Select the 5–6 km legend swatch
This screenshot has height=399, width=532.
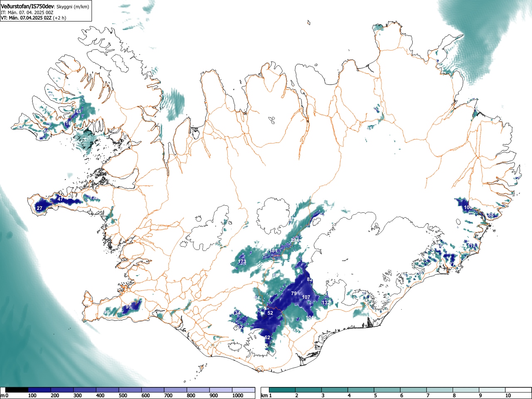(387, 390)
